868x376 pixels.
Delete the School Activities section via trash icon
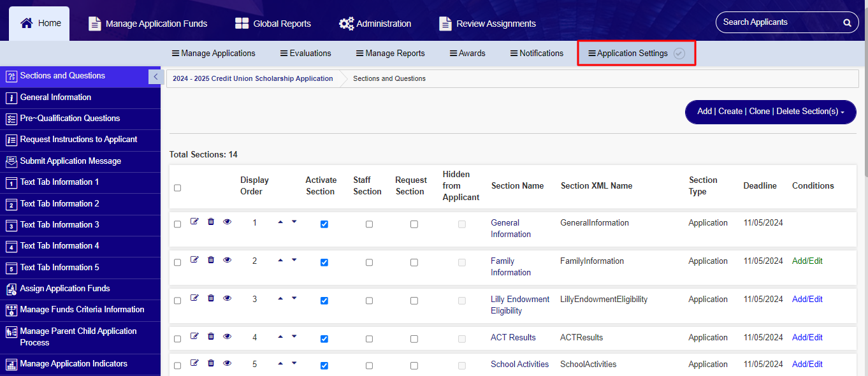coord(211,363)
